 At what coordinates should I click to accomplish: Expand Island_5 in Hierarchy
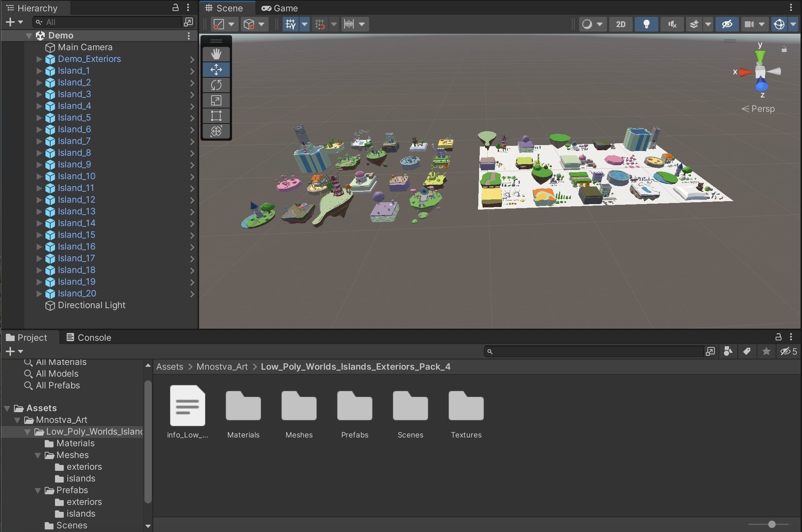coord(39,118)
